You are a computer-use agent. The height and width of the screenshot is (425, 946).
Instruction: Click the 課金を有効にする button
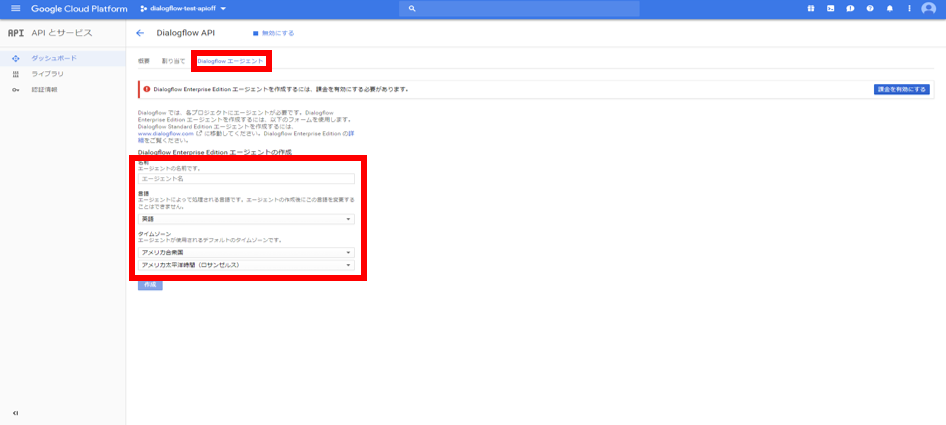(901, 89)
